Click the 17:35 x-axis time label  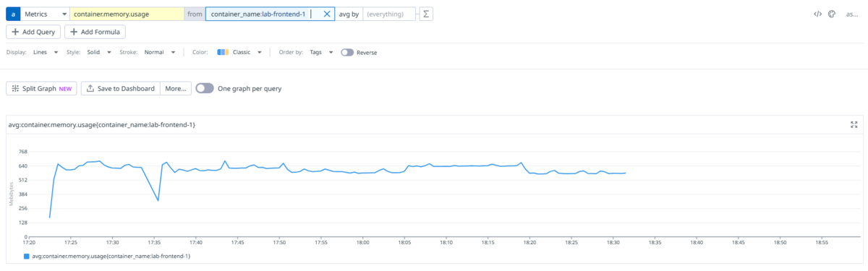[154, 242]
